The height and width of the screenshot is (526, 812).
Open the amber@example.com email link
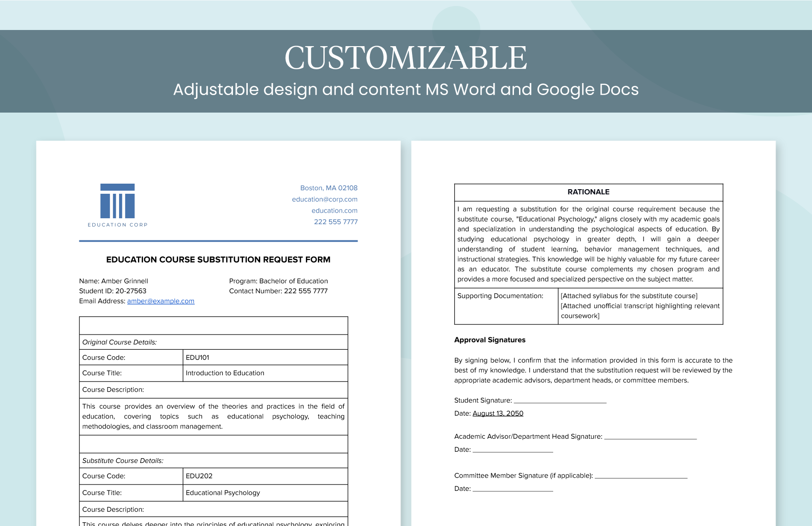[x=160, y=301]
